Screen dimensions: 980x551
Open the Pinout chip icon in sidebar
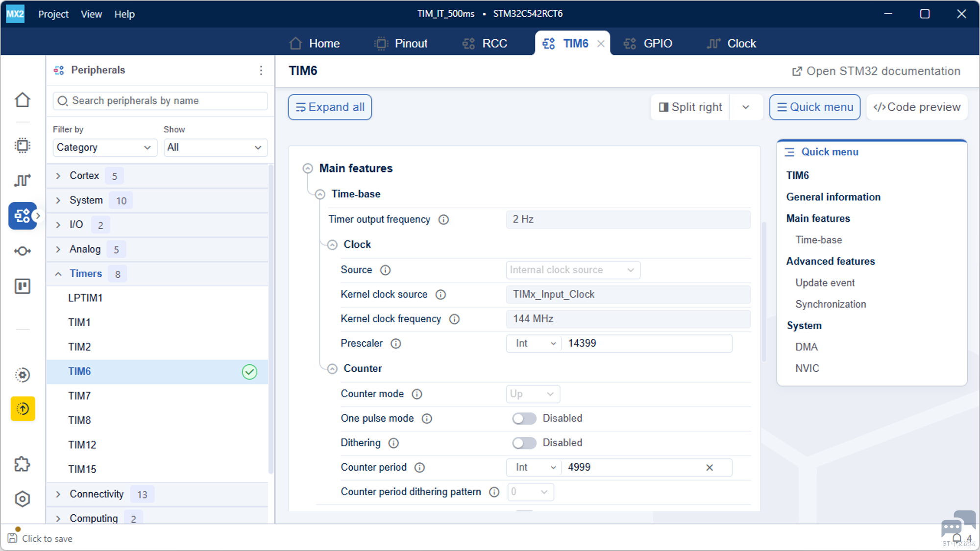[x=23, y=145]
